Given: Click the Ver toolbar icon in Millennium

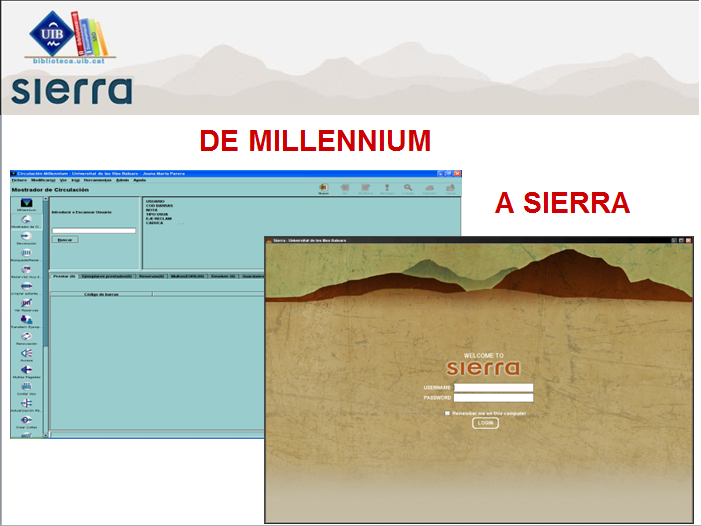Looking at the screenshot, I should (x=345, y=189).
